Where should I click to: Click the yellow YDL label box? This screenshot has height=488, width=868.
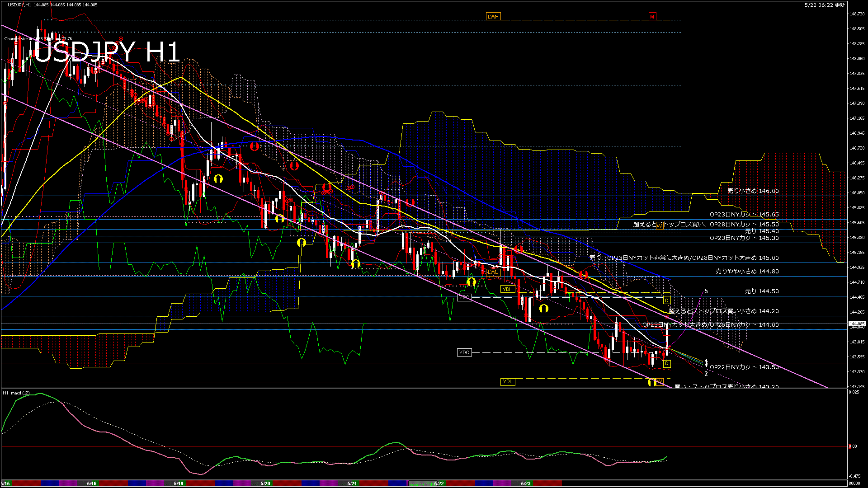(508, 382)
